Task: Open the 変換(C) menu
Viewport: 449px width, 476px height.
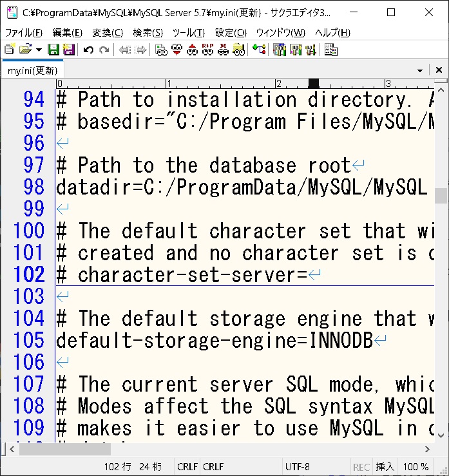Action: [x=108, y=32]
